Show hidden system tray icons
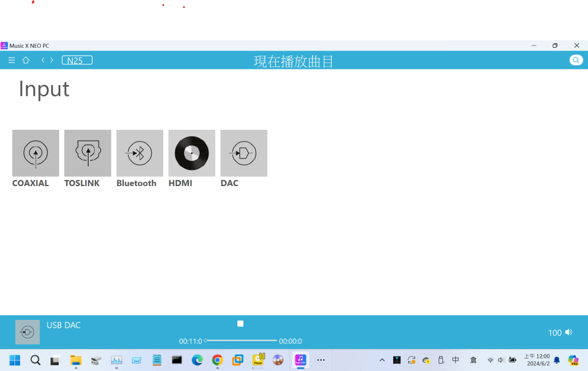588x371 pixels. [x=382, y=360]
